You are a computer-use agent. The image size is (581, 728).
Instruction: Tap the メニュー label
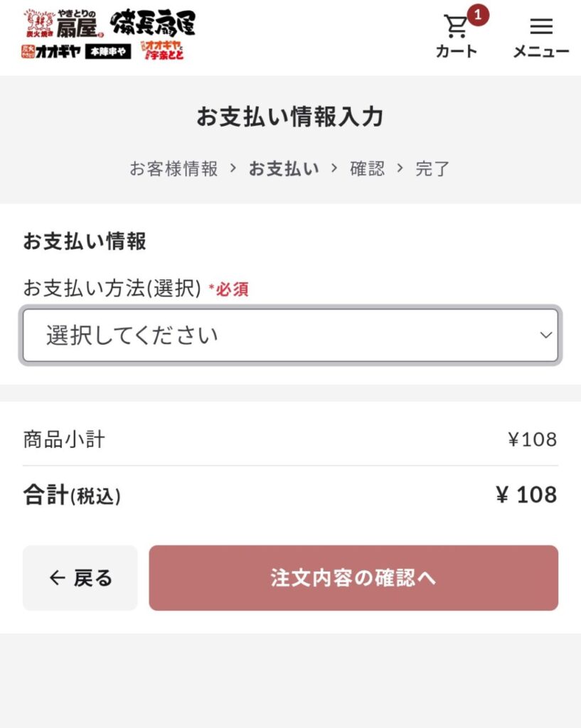(541, 51)
